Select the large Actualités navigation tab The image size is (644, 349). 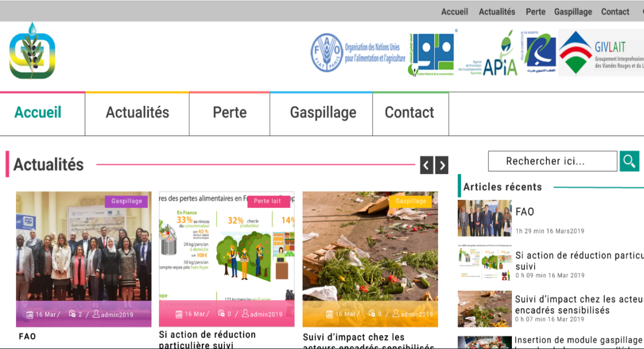point(137,113)
